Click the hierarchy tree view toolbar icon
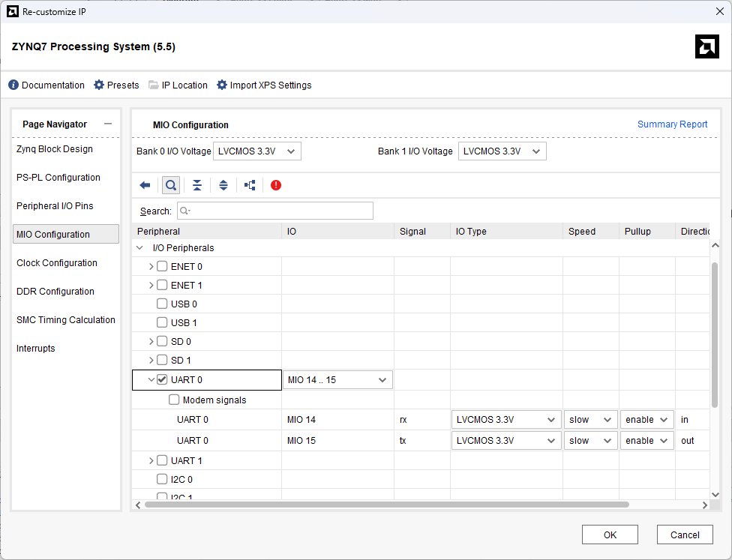 pyautogui.click(x=250, y=185)
